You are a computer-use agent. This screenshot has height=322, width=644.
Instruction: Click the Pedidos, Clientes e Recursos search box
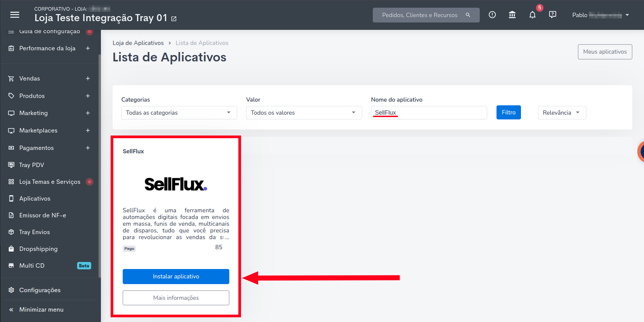coord(426,15)
